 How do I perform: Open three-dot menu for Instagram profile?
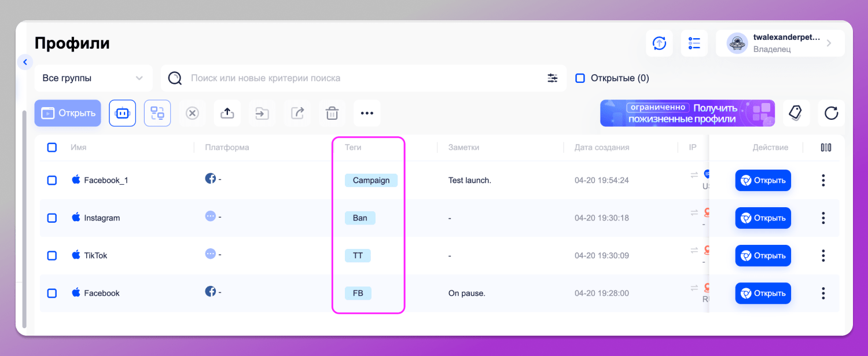[x=823, y=218]
